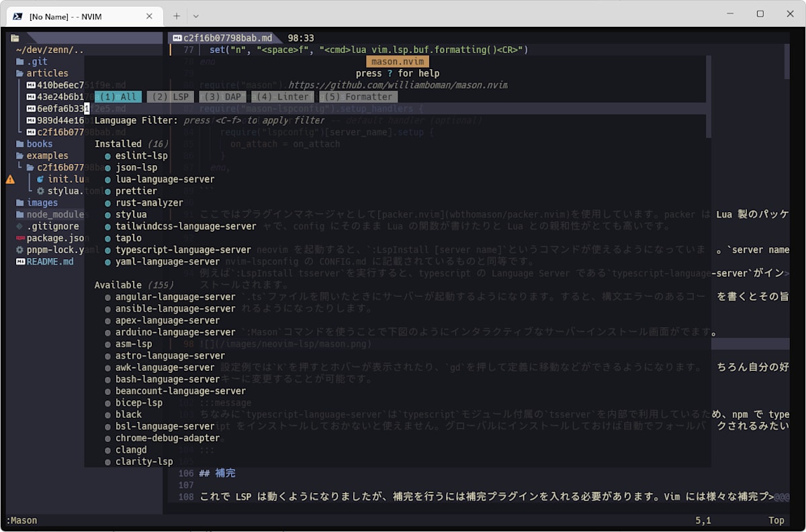
Task: Click the typescript-language-server status dot
Action: pyautogui.click(x=108, y=250)
